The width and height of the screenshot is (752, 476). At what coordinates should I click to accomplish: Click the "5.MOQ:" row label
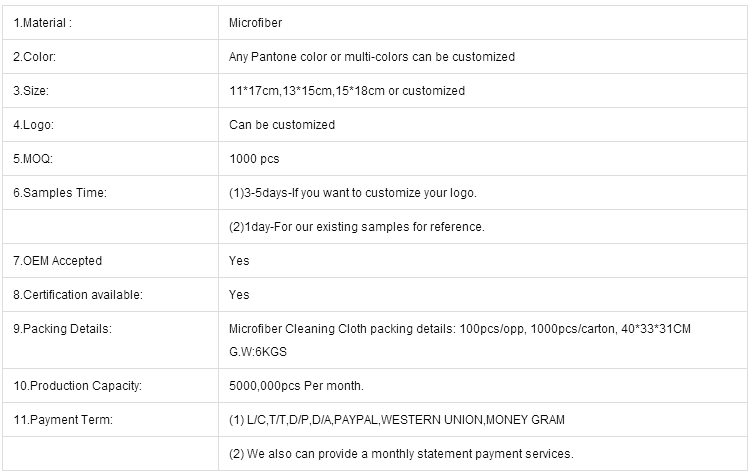tap(35, 159)
